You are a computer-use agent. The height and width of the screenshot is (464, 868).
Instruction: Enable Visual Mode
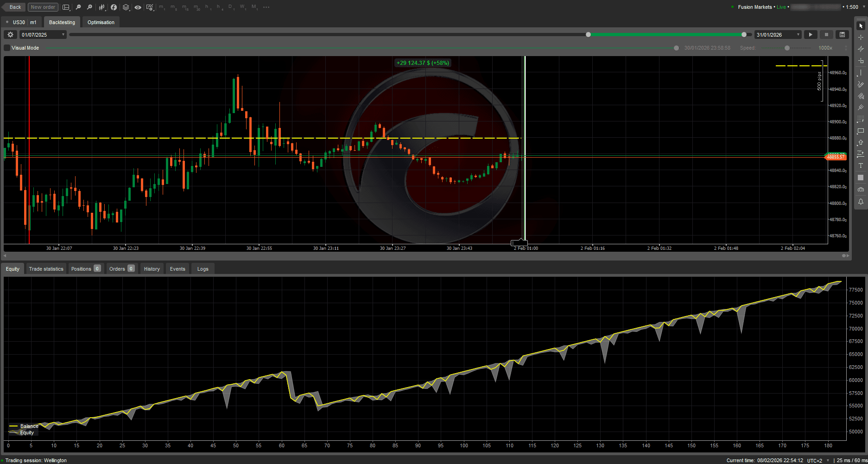point(6,47)
